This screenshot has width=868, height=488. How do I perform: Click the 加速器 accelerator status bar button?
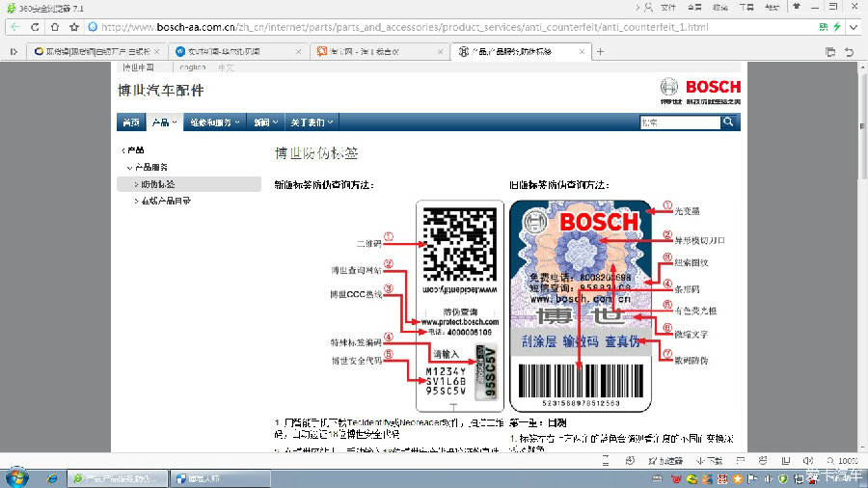pos(665,460)
